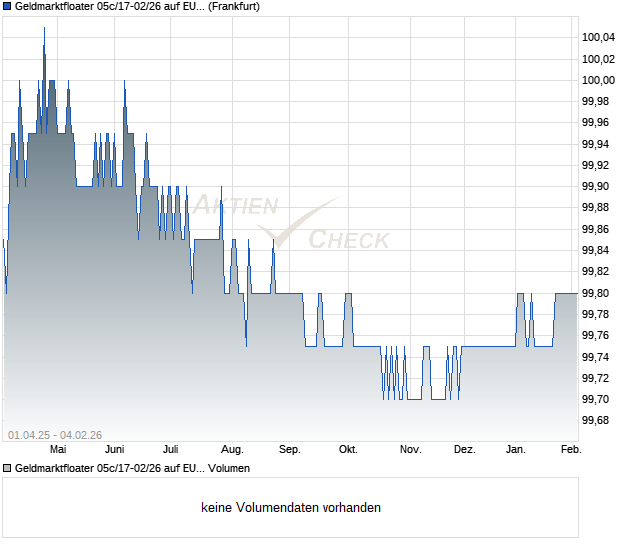Image resolution: width=620 pixels, height=546 pixels.
Task: Pick the Okt. month marker
Action: (347, 450)
